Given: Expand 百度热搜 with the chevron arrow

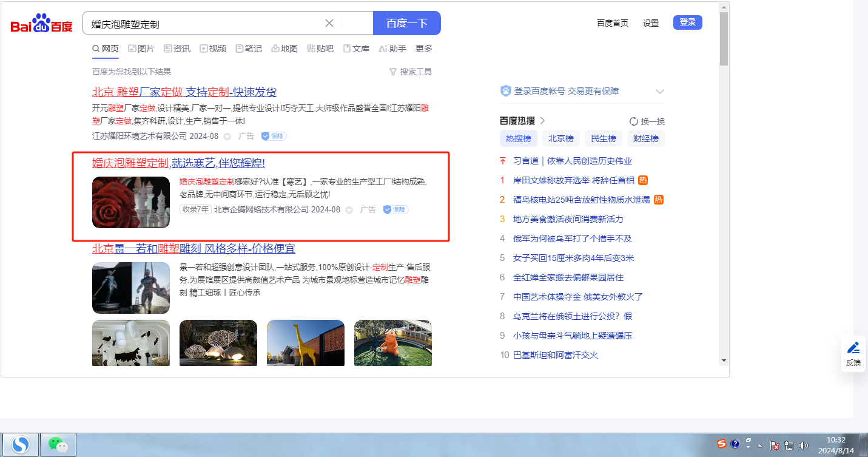Looking at the screenshot, I should point(543,121).
